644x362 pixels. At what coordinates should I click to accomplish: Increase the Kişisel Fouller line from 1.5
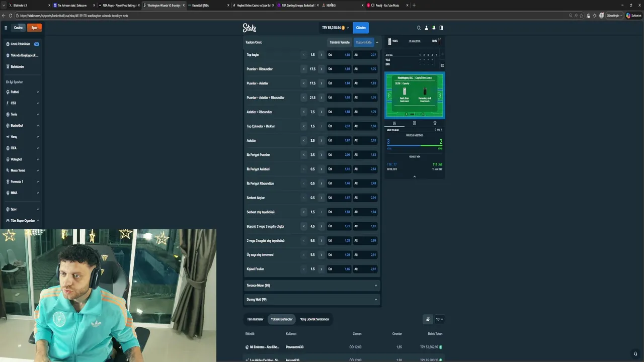coord(321,269)
